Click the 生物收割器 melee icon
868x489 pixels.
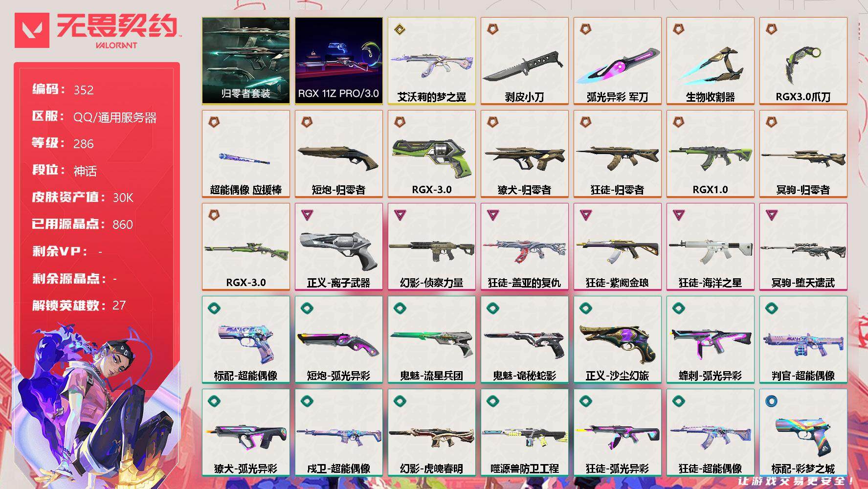click(x=711, y=61)
